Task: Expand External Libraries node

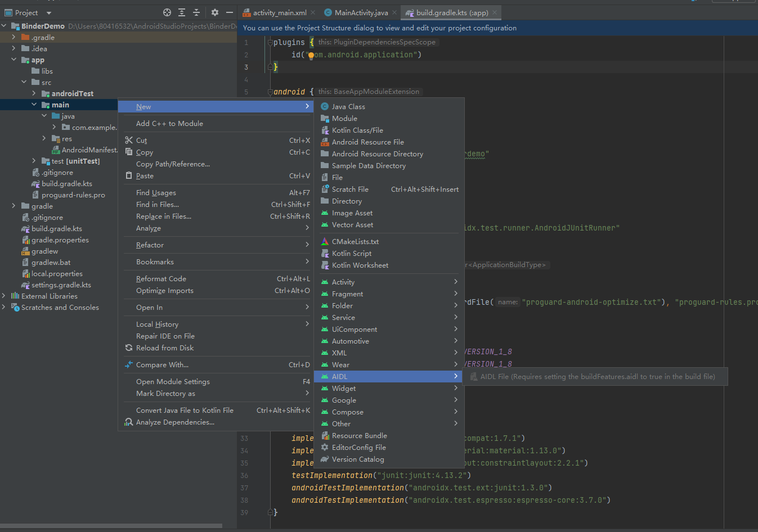Action: tap(4, 296)
